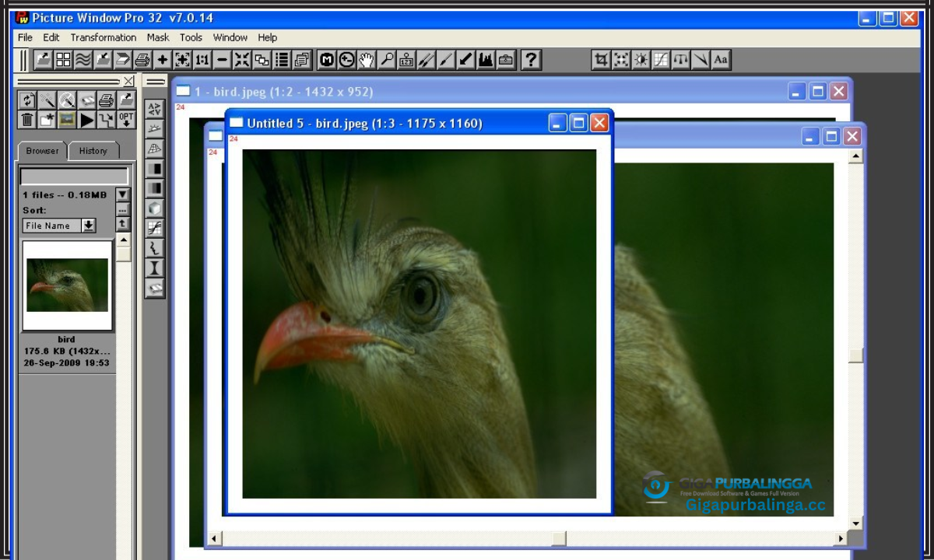
Task: Click the black play triangle icon
Action: [86, 119]
